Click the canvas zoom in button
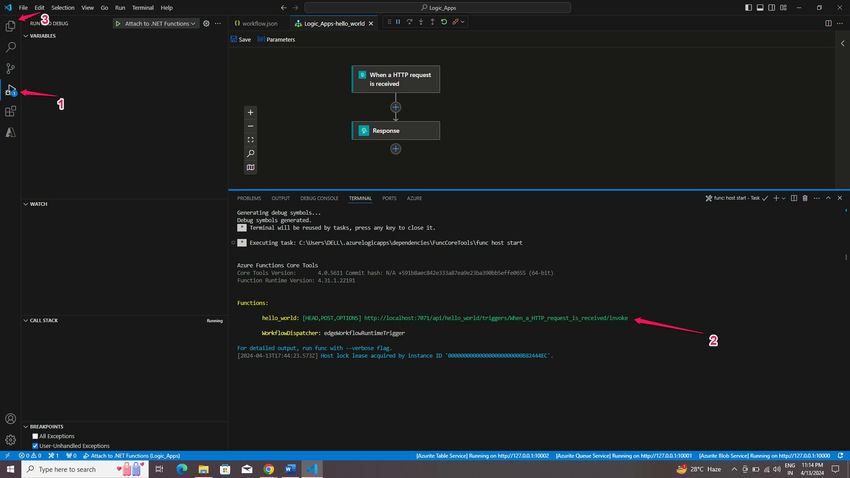Screen dimensions: 850x478 pos(250,112)
